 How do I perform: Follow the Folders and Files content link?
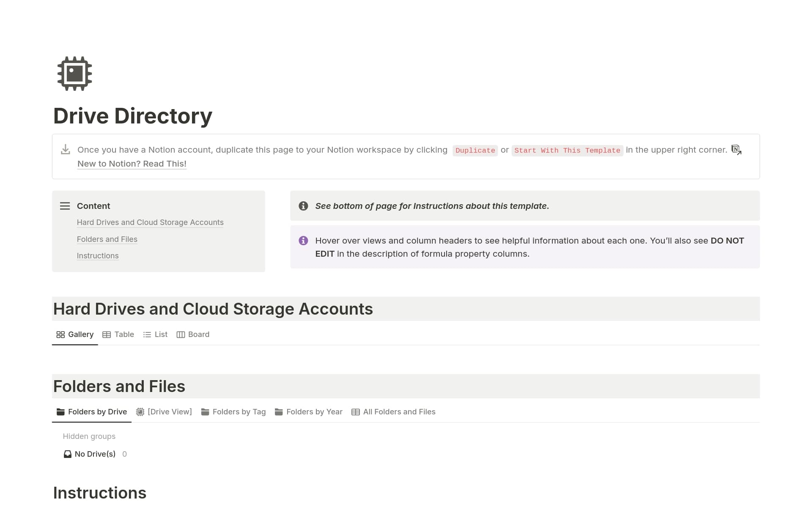pyautogui.click(x=107, y=239)
